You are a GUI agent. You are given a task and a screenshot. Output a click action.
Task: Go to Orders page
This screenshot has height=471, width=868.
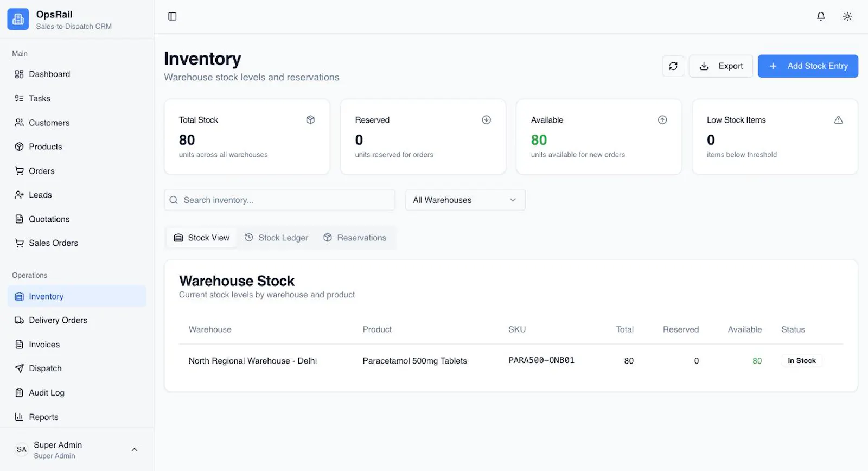click(x=77, y=171)
